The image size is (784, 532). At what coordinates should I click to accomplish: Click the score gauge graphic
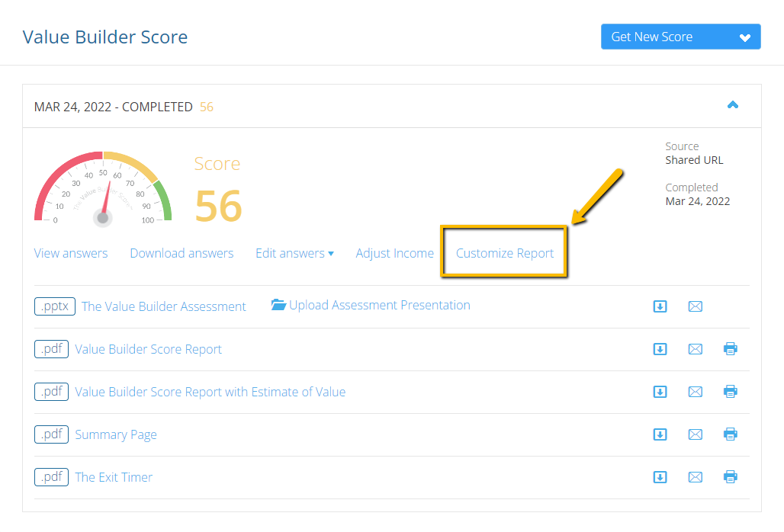coord(103,189)
